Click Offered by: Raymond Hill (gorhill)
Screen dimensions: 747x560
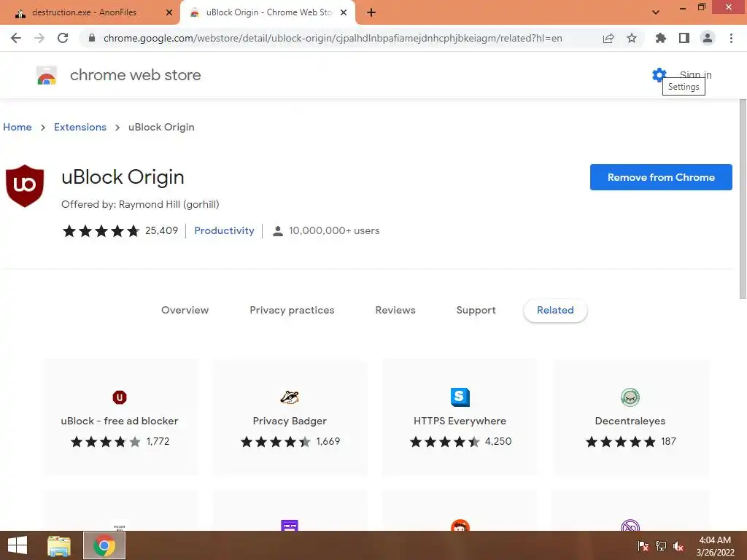pyautogui.click(x=140, y=204)
